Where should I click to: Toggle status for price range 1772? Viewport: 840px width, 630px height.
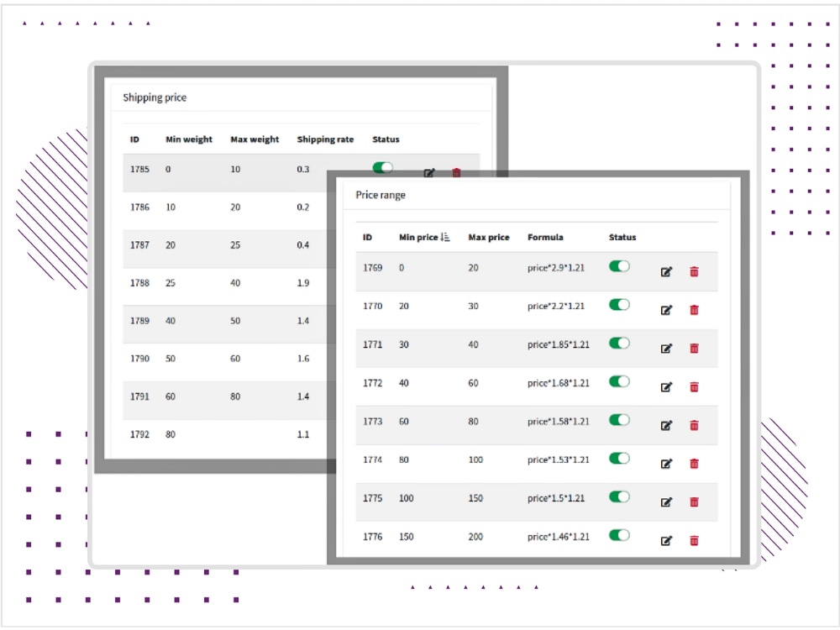tap(619, 381)
